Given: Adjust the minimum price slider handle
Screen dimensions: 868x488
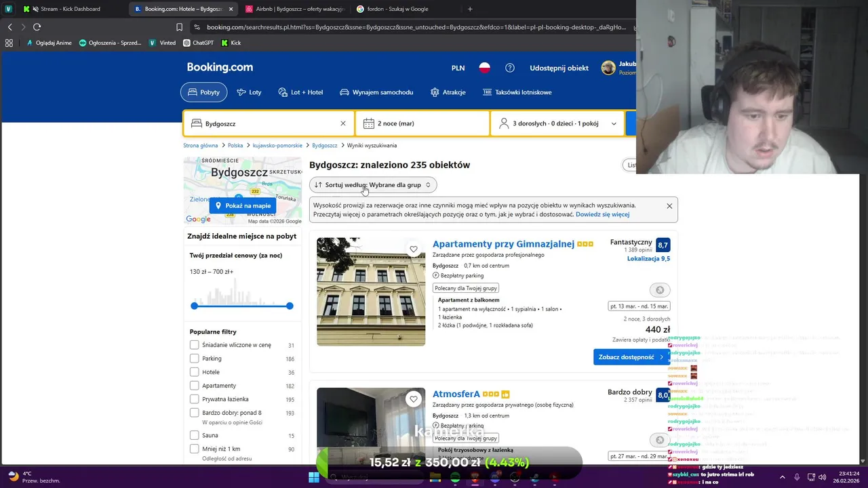Looking at the screenshot, I should [195, 306].
